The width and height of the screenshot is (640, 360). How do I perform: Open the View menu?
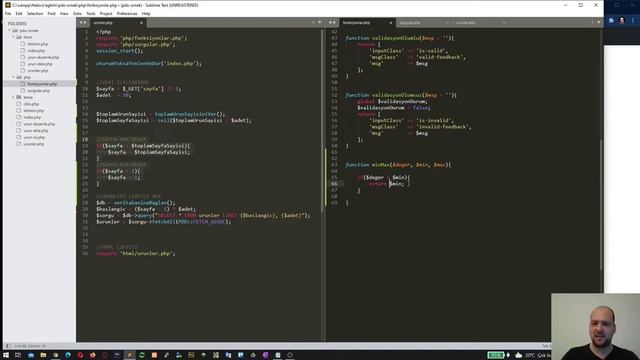coord(64,13)
